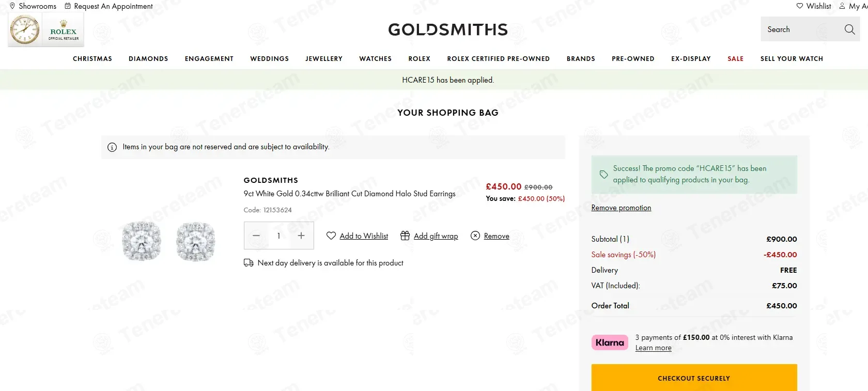Image resolution: width=868 pixels, height=391 pixels.
Task: Click the Showrooms location pin icon
Action: coord(12,6)
